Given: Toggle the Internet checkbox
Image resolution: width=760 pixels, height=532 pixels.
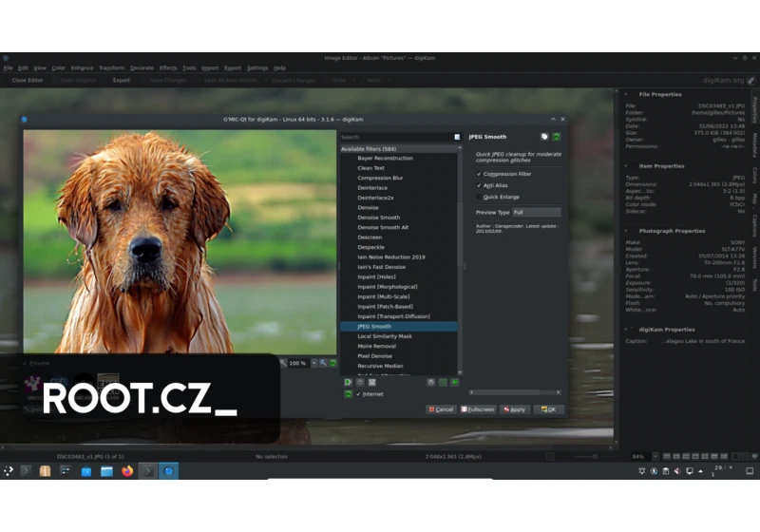Looking at the screenshot, I should click(358, 394).
